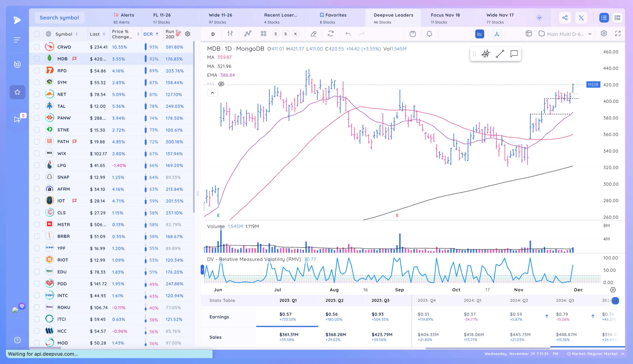Switch to list view icon
This screenshot has width=633, height=364.
pos(604,18)
